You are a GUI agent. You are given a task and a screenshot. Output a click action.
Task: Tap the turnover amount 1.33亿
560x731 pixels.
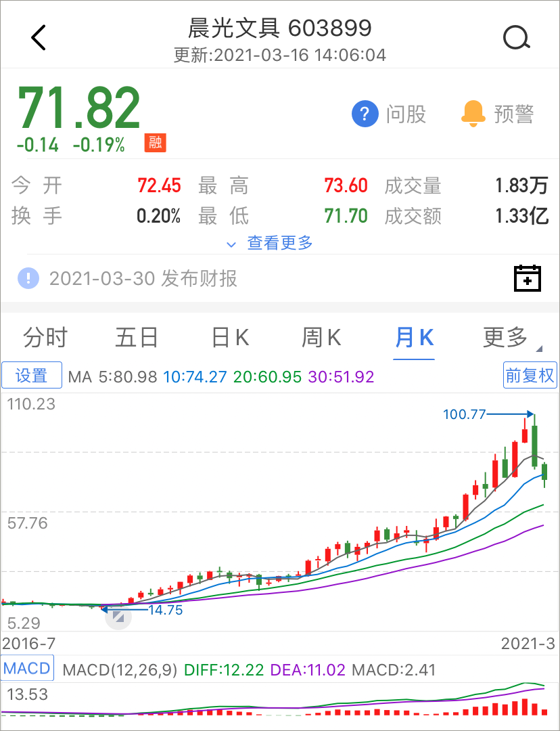[522, 217]
